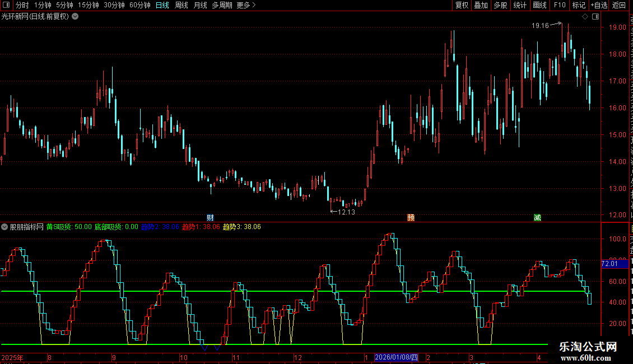633x364 pixels.
Task: Switch to 5分钟 chart period
Action: (64, 5)
